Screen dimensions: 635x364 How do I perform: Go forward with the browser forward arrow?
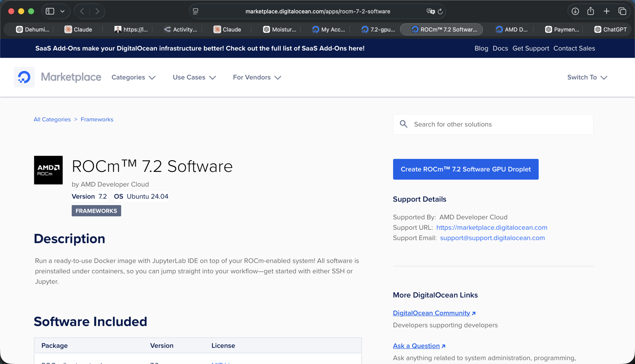(97, 11)
